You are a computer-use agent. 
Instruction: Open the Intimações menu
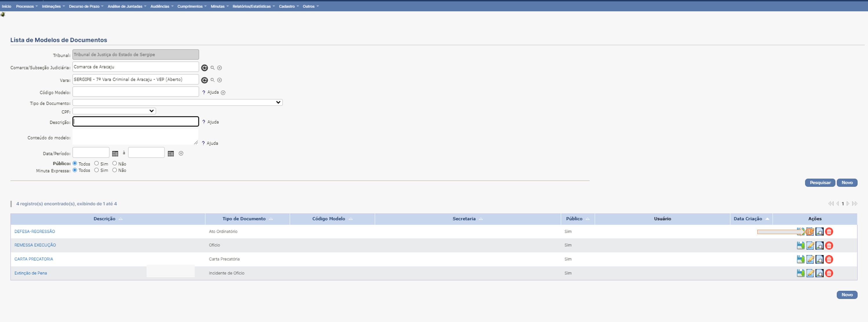coord(53,6)
